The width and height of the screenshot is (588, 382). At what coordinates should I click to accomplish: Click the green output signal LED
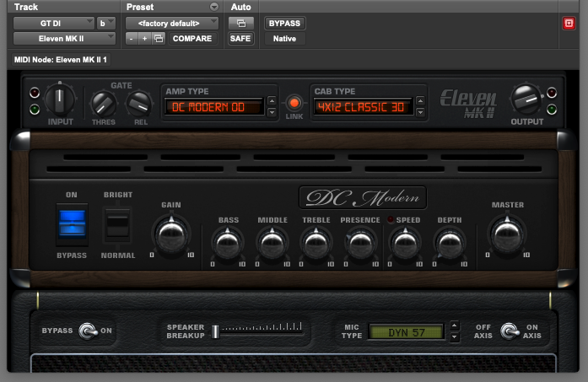[551, 110]
